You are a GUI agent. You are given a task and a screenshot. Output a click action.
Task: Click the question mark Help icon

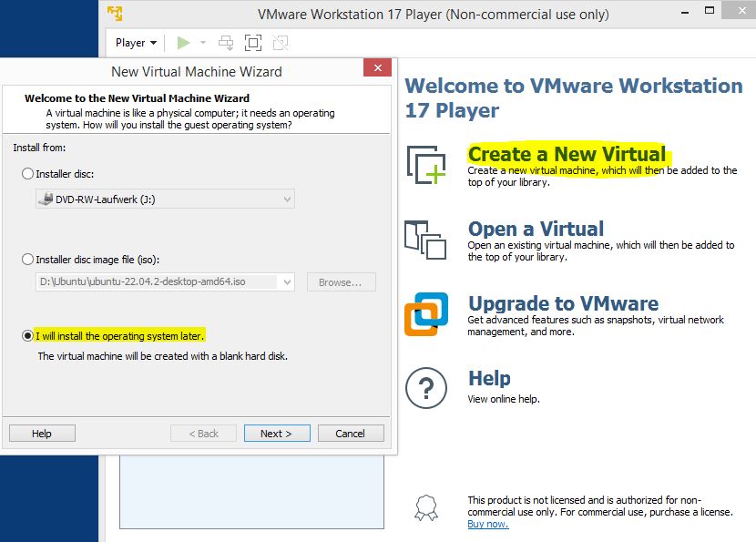[426, 388]
